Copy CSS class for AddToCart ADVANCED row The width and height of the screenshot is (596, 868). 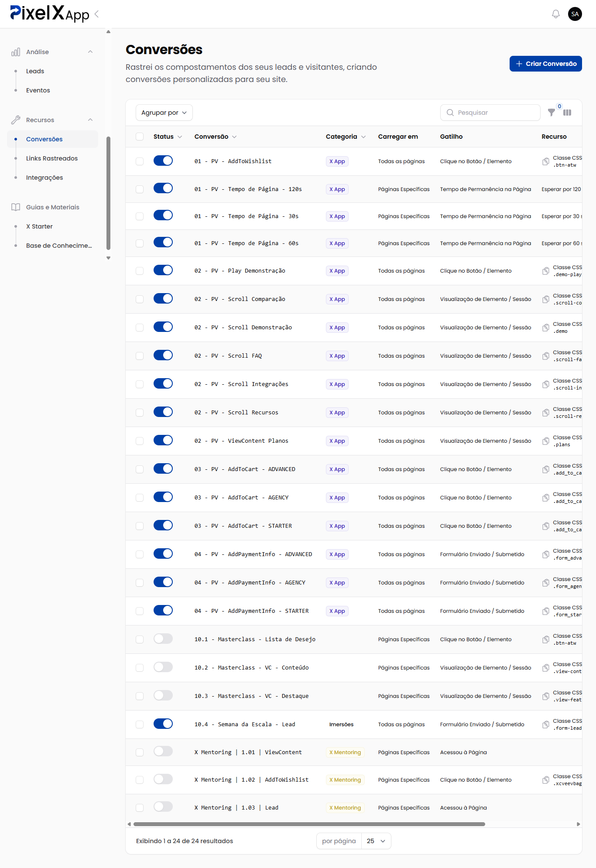546,469
